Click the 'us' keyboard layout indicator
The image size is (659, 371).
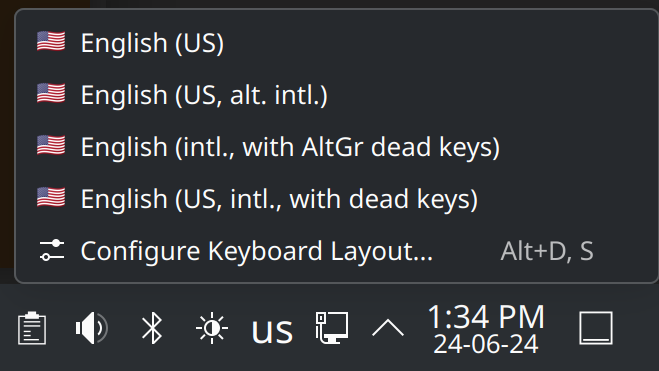coord(272,331)
